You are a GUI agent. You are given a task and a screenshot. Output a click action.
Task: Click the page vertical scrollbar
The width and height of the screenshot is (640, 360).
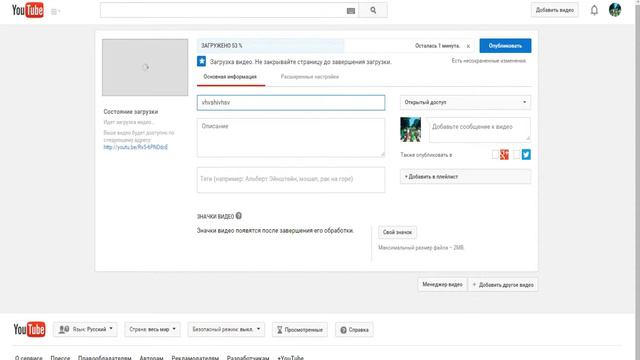(637, 180)
